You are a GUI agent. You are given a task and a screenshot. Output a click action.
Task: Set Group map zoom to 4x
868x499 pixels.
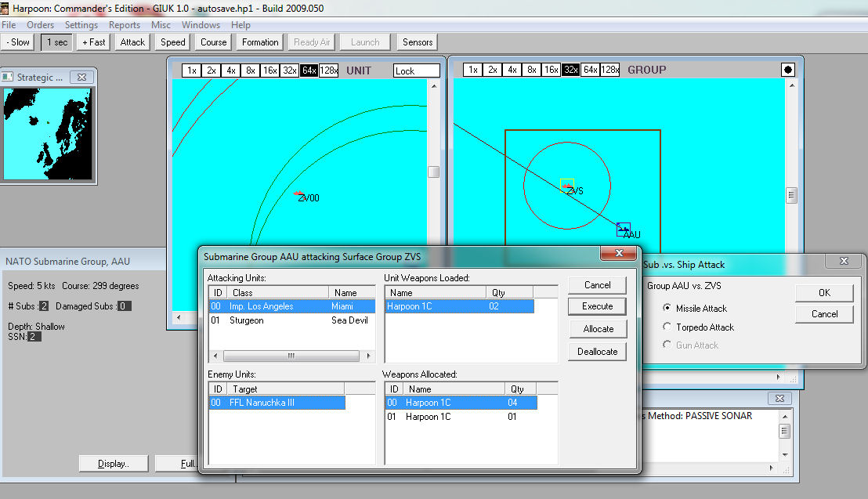pyautogui.click(x=512, y=70)
